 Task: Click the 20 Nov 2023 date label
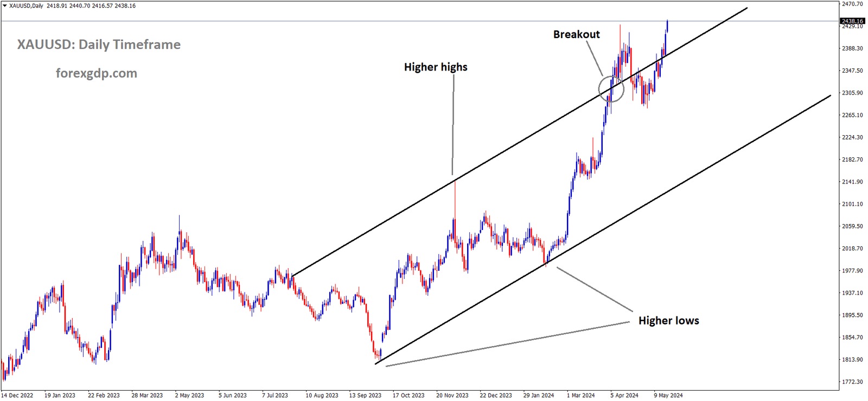pyautogui.click(x=452, y=396)
